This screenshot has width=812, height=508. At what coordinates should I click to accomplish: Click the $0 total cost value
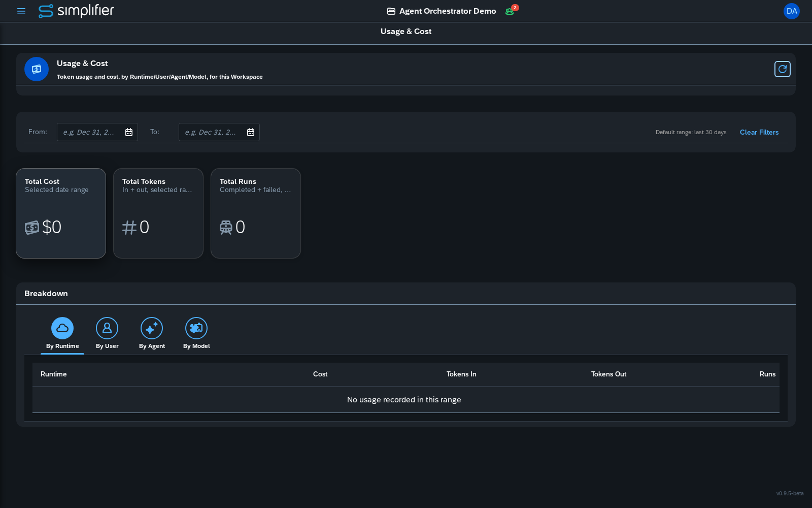52,227
